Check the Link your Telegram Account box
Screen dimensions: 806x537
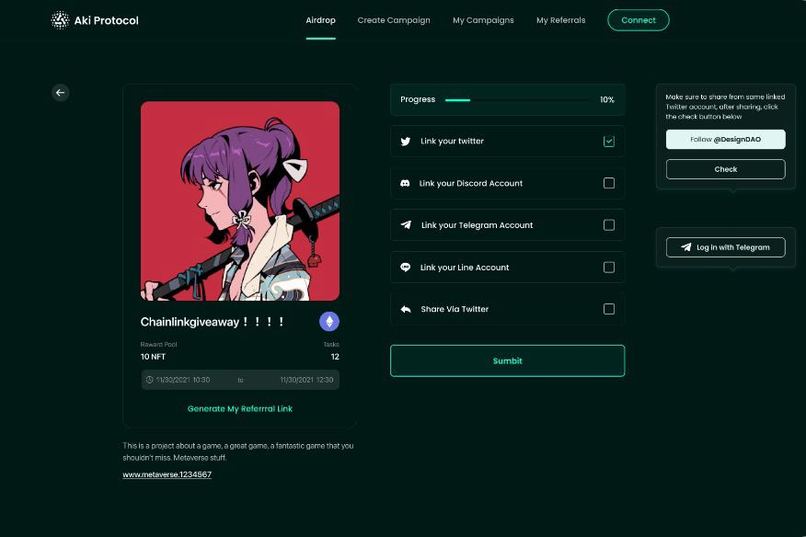pos(609,225)
